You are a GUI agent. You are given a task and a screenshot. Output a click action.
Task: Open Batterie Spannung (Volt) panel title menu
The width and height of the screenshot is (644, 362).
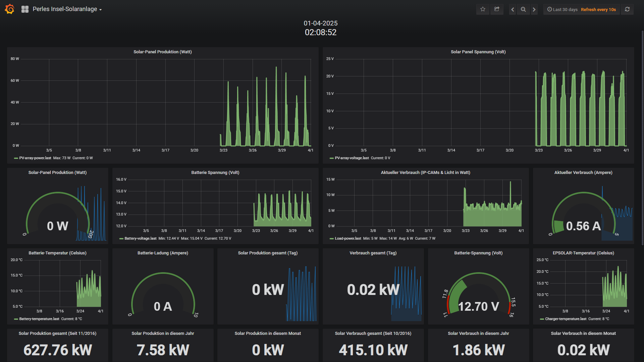[215, 173]
